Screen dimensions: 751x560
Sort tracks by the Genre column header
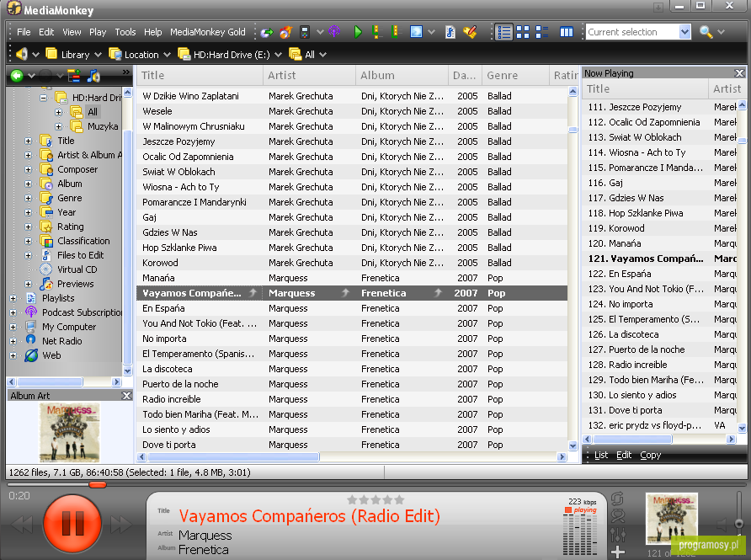pyautogui.click(x=515, y=76)
